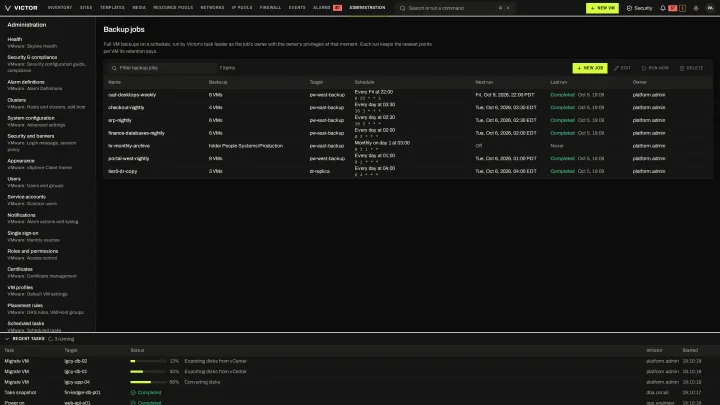Select the finance-databases-nightly job row
This screenshot has height=405, width=720.
tap(408, 133)
